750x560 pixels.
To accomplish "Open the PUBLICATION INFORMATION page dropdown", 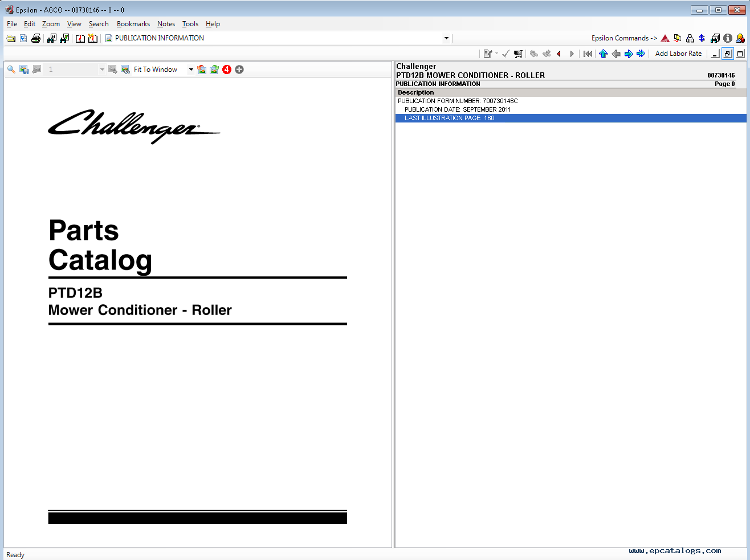I will [x=446, y=38].
